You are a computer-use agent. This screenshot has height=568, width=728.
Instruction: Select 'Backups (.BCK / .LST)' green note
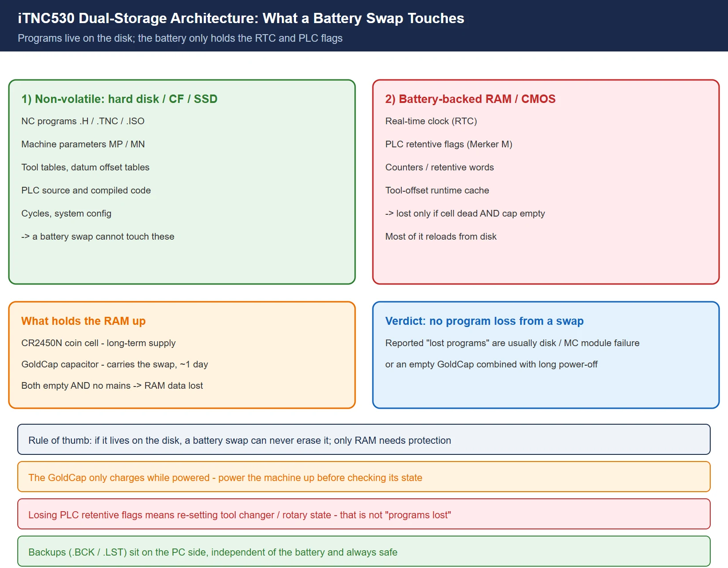click(x=364, y=551)
